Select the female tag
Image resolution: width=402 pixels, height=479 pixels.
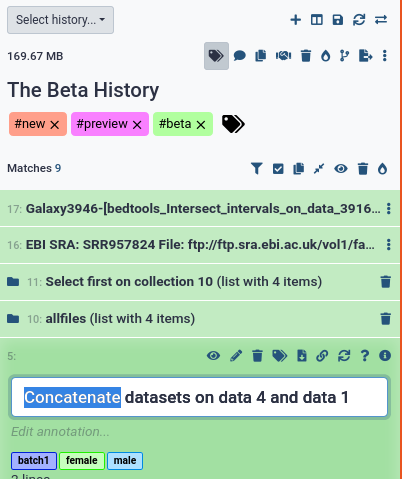(x=82, y=461)
